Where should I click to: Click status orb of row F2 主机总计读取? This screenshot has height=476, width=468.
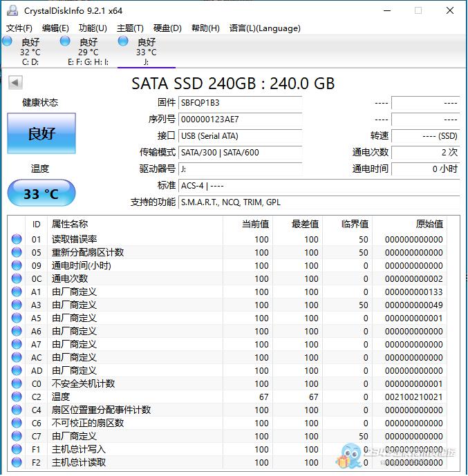coord(17,462)
